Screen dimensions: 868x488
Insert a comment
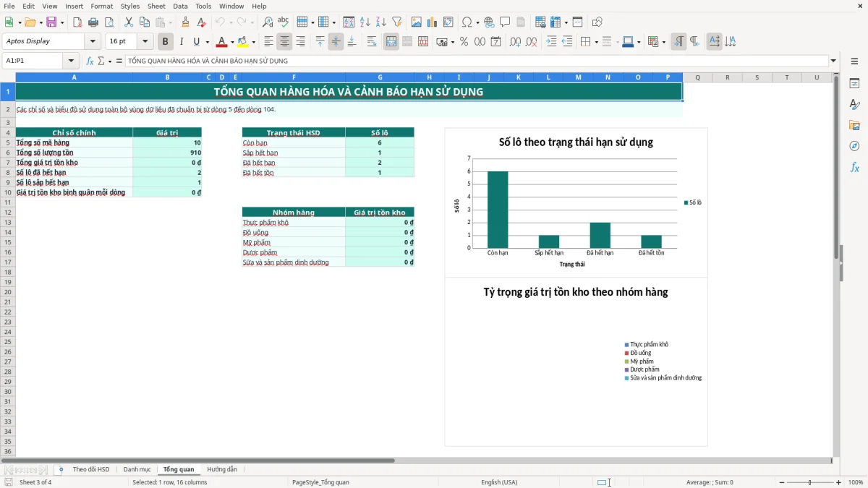coord(505,22)
